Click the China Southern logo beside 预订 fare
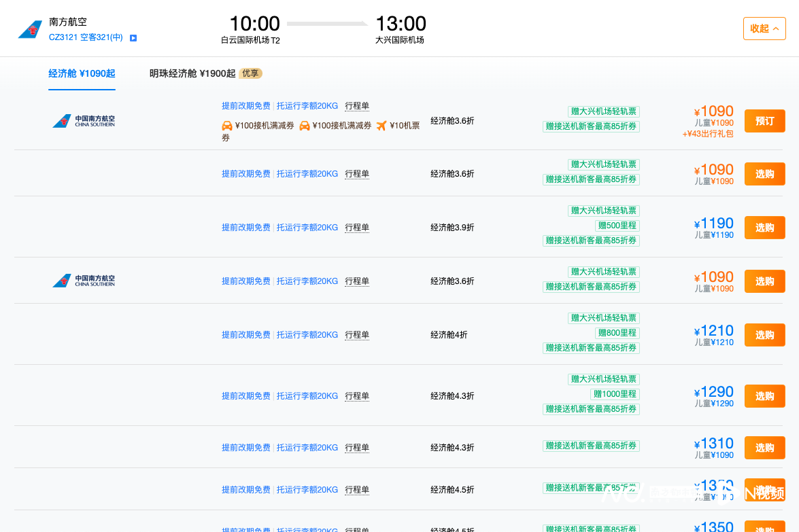This screenshot has width=799, height=532. [x=84, y=121]
